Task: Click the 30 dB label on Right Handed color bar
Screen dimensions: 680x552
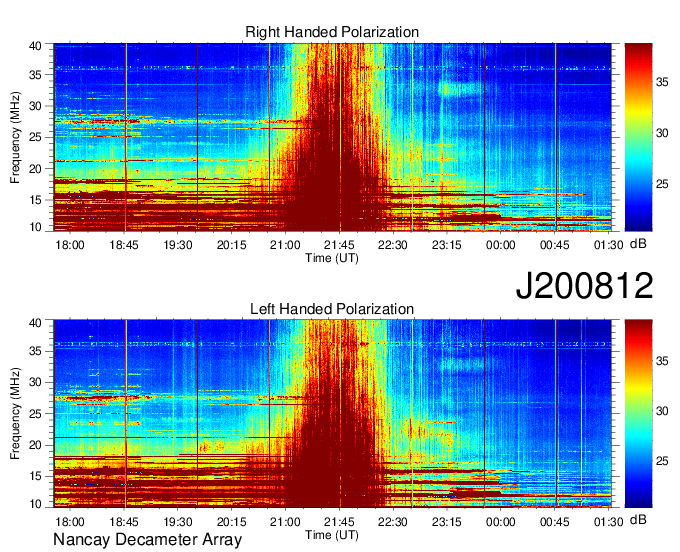Action: pos(662,133)
